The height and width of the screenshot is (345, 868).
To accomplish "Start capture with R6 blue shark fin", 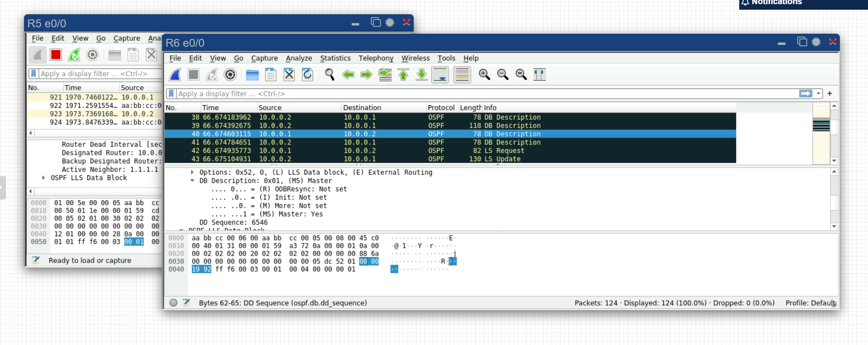I will (176, 75).
